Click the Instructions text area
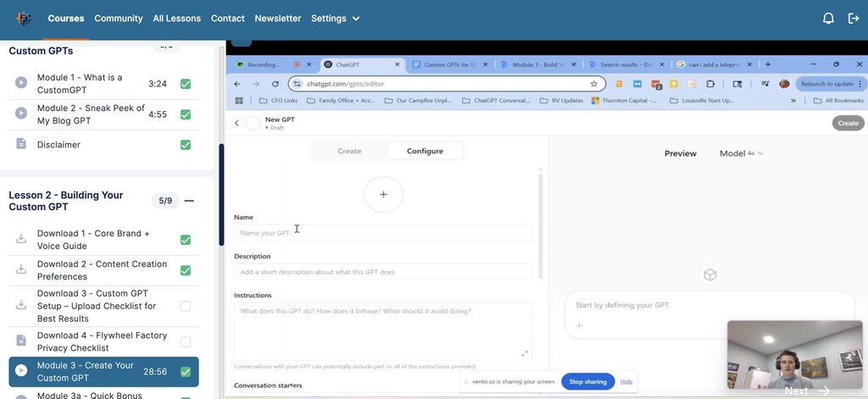Viewport: 868px width, 399px height. click(x=383, y=331)
